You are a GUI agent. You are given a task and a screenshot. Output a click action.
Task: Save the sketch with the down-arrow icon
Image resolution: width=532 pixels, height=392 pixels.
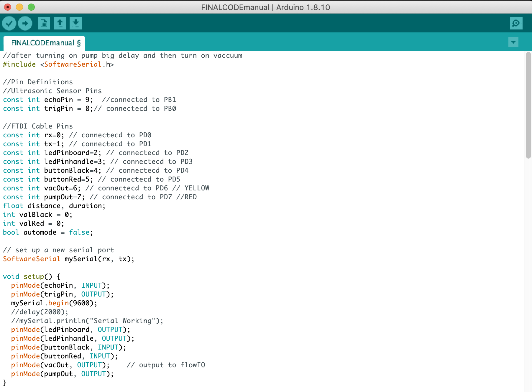(x=75, y=23)
